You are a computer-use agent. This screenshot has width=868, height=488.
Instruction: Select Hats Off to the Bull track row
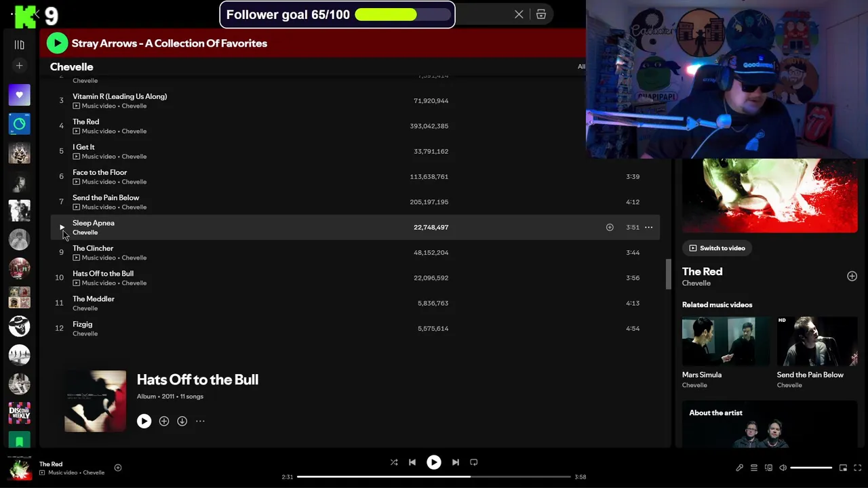355,278
